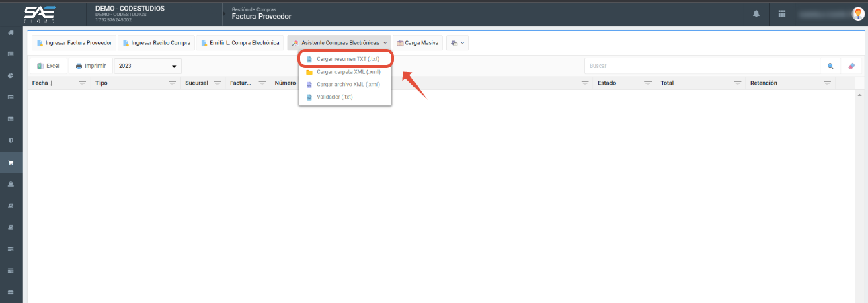Open the briefcase sidebar module

[x=11, y=292]
